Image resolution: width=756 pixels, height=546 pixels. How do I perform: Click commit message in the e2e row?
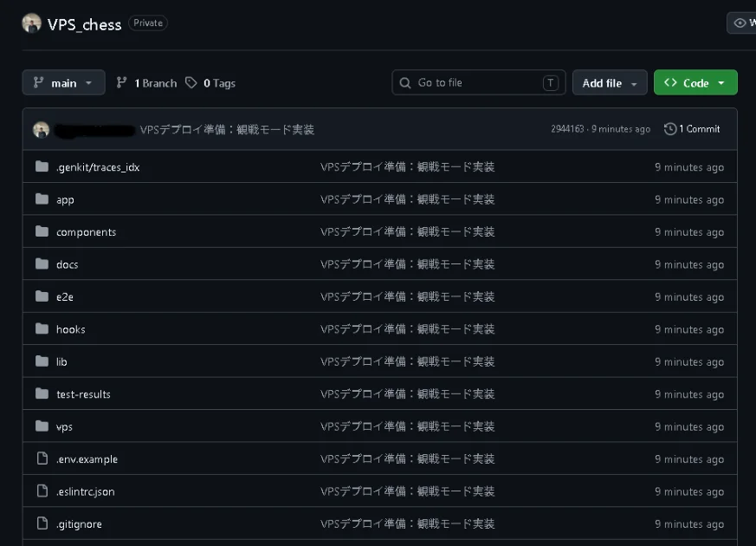(407, 296)
